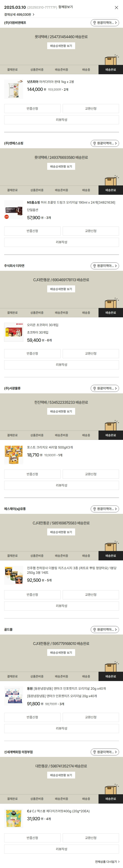Open 함께장보기 next to order number
The image size is (123, 868).
point(66,7)
